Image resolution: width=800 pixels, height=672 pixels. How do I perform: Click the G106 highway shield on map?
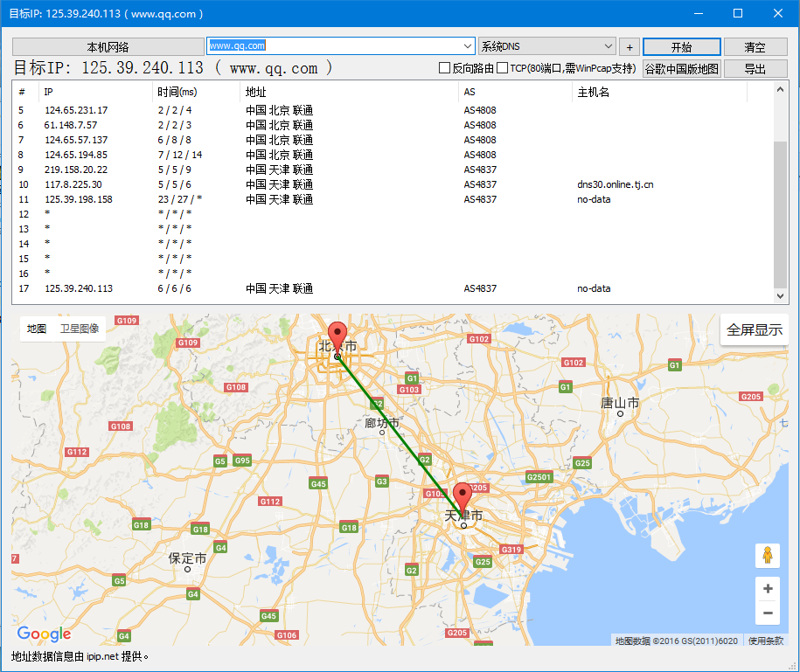tap(286, 634)
